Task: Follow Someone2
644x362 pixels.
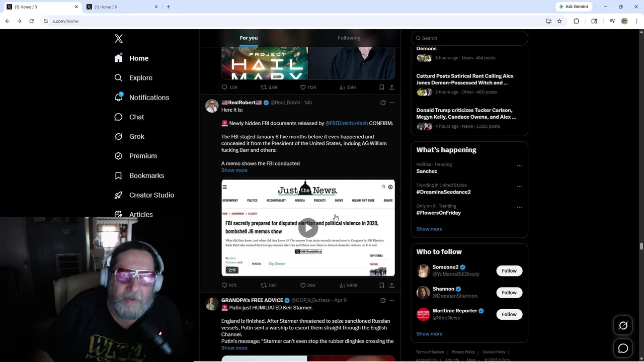Action: pyautogui.click(x=509, y=270)
